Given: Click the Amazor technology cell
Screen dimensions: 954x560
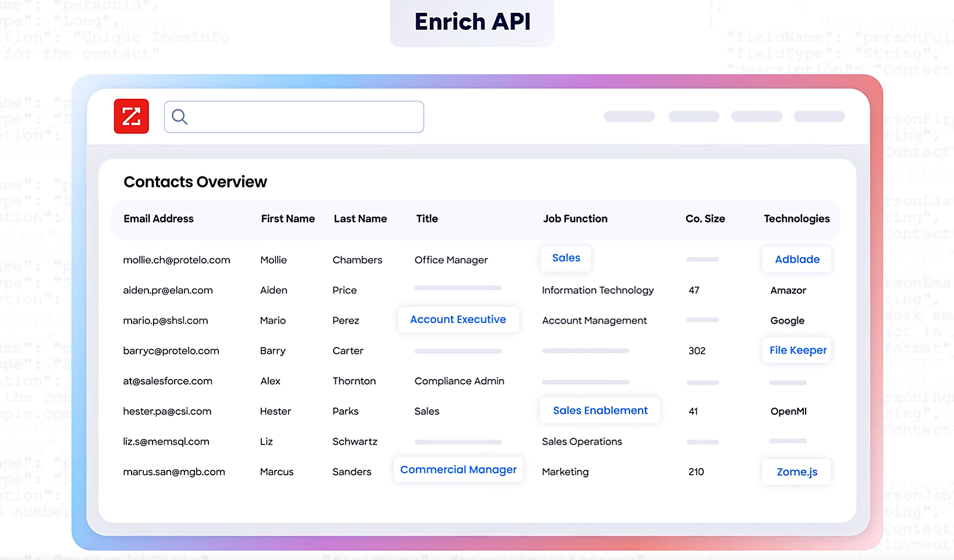Looking at the screenshot, I should click(788, 290).
